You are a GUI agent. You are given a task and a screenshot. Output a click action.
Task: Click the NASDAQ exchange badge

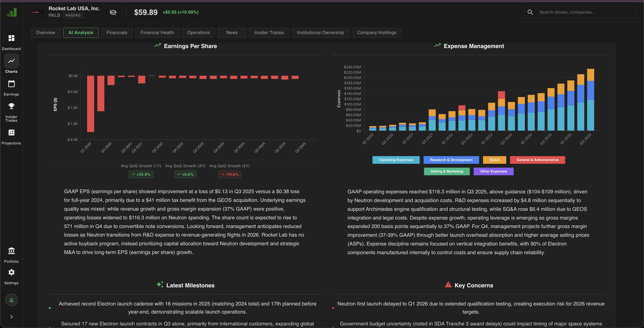coord(73,15)
